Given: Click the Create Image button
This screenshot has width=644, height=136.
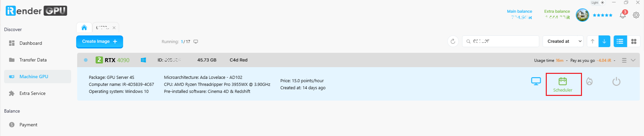Looking at the screenshot, I should click(x=100, y=42).
